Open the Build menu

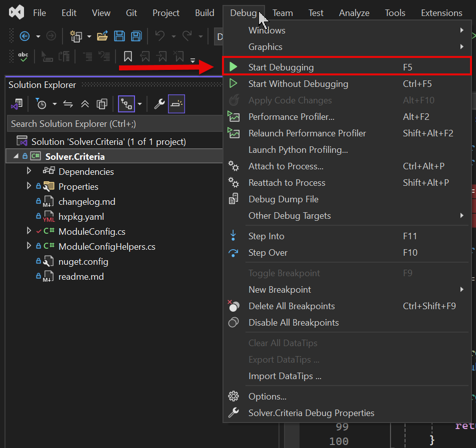tap(204, 13)
